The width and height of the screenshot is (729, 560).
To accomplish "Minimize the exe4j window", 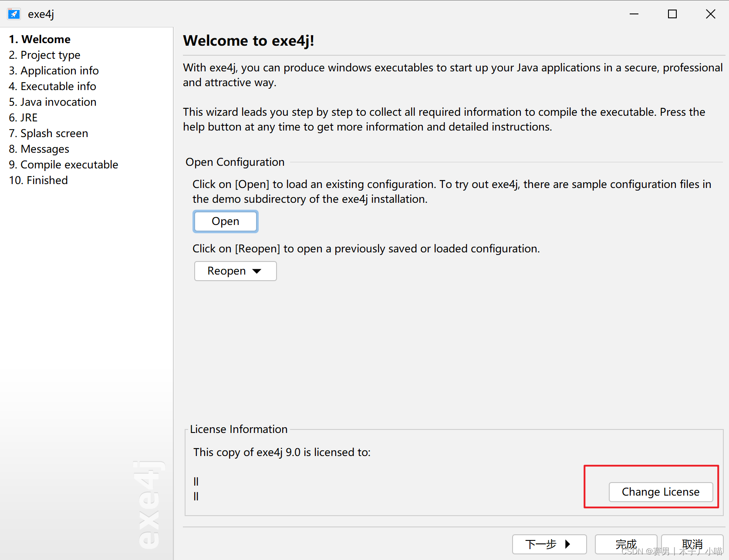I will pos(634,14).
